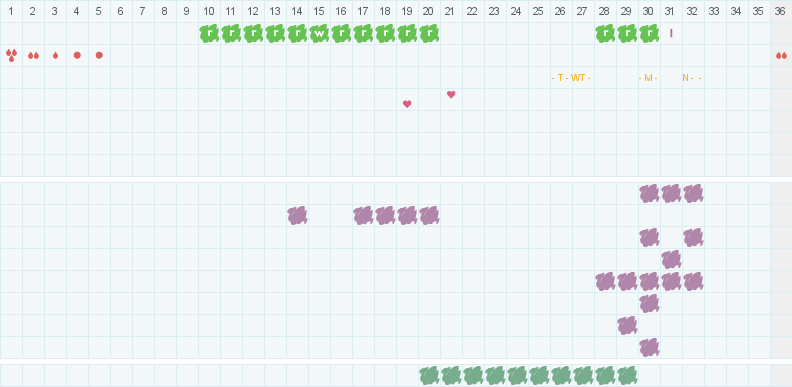Select the pink heart on day 21

pos(451,94)
